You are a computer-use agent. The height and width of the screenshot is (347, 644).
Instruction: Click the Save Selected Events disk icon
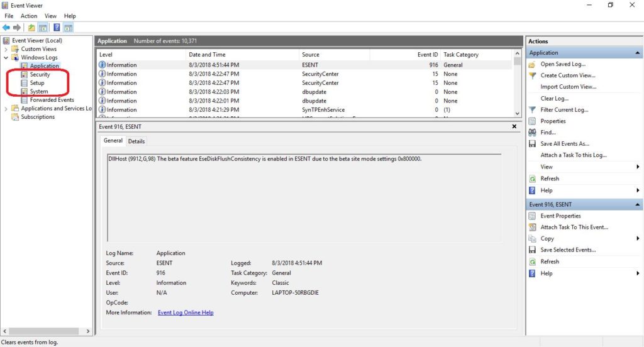[x=532, y=250]
